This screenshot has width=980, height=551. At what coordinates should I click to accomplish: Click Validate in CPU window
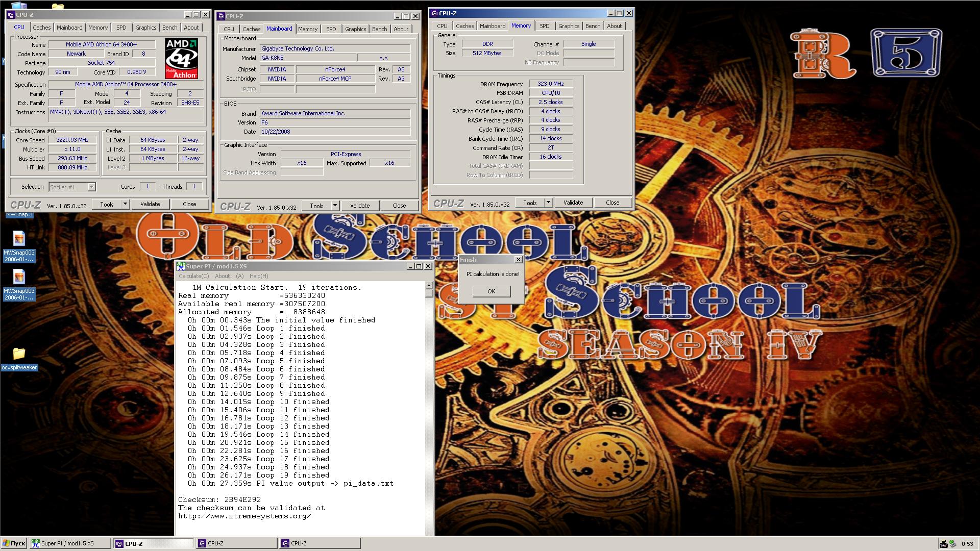(x=150, y=204)
